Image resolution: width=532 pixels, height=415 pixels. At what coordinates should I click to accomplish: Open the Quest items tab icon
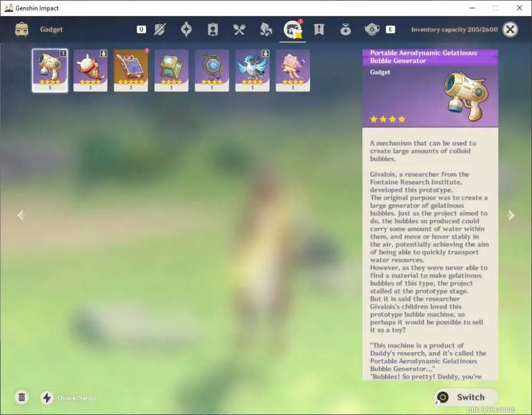(319, 29)
